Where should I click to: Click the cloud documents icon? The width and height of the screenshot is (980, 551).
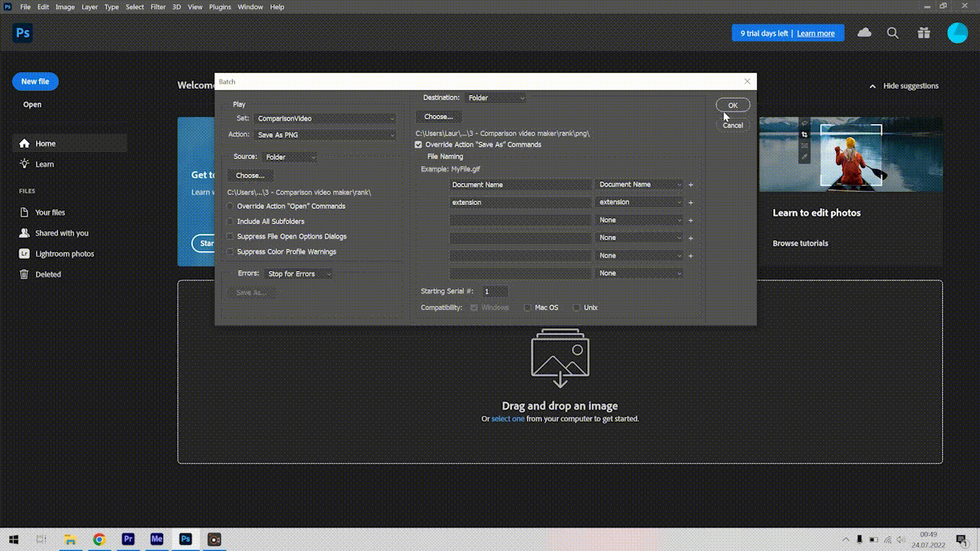pyautogui.click(x=864, y=33)
